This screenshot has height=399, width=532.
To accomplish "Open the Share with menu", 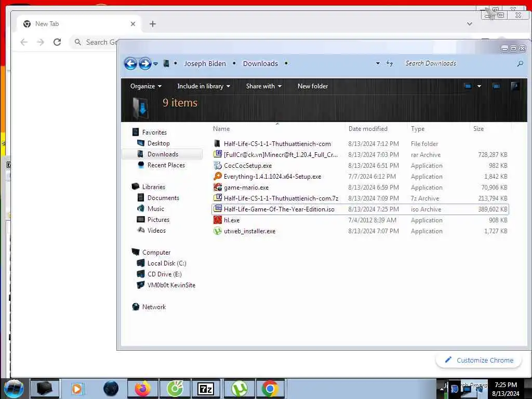I will pos(263,86).
